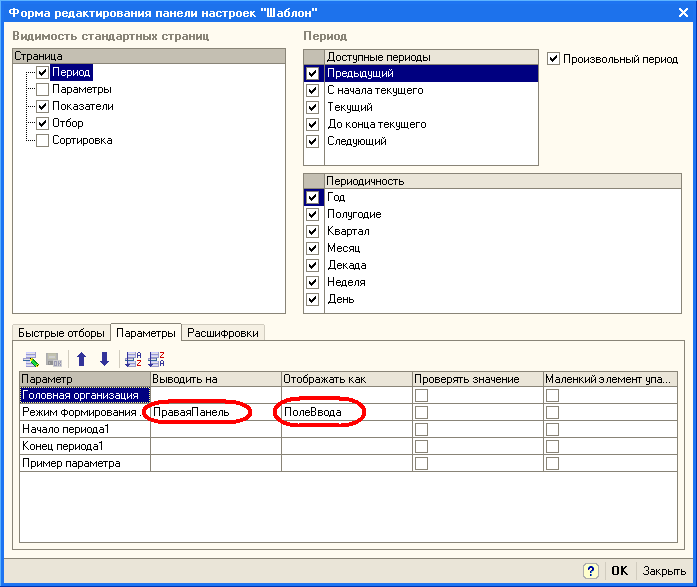Uncheck the Текущий period checkbox

pos(314,107)
